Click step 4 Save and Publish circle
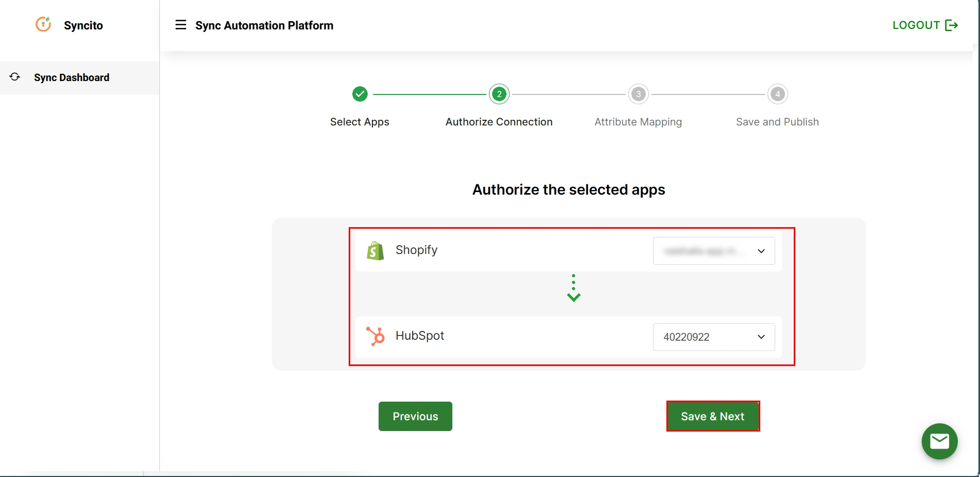This screenshot has width=980, height=477. pos(777,94)
